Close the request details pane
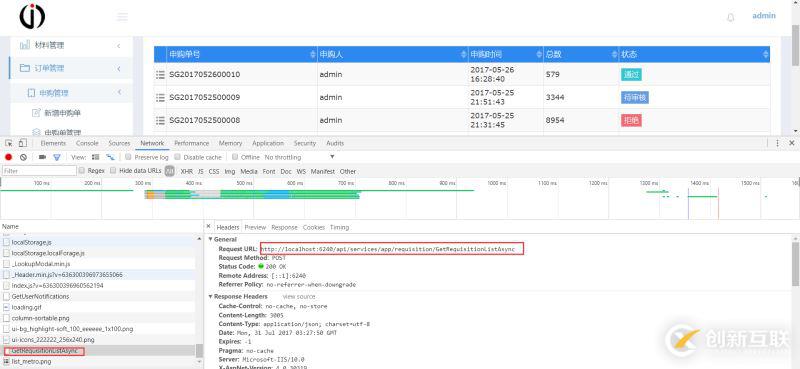The width and height of the screenshot is (800, 369). click(208, 226)
